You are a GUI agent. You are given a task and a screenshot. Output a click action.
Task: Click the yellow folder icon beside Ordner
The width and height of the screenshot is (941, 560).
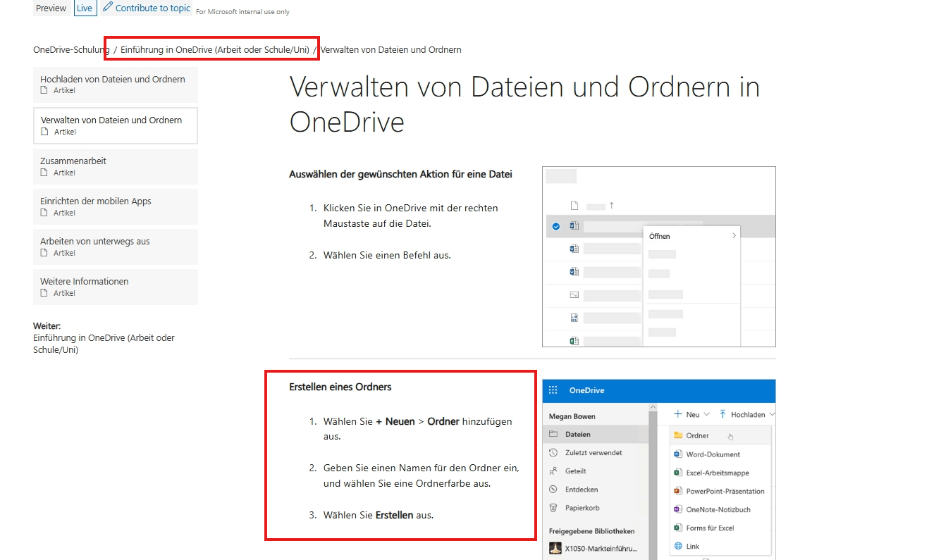tap(679, 435)
